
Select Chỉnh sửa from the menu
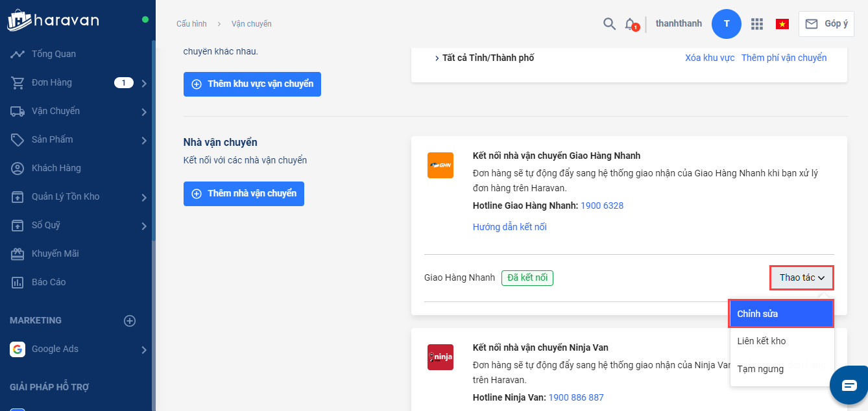[x=781, y=314]
